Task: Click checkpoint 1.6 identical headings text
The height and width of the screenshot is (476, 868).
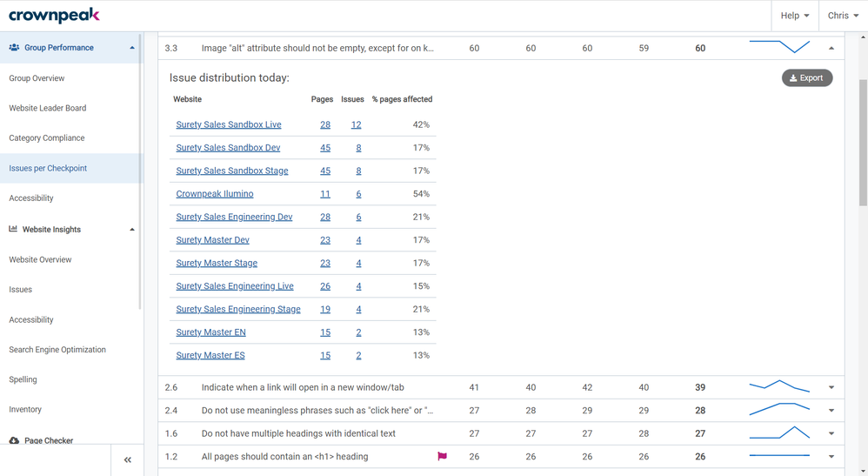Action: tap(298, 434)
